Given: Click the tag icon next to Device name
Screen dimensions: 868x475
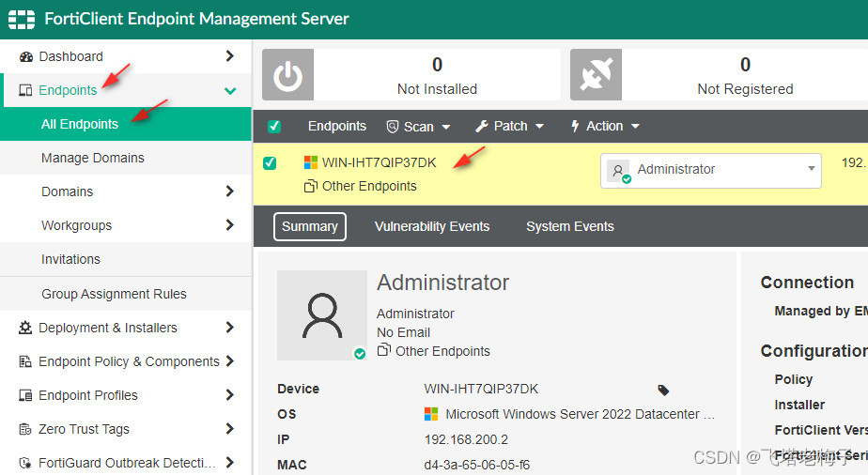Looking at the screenshot, I should point(663,391).
